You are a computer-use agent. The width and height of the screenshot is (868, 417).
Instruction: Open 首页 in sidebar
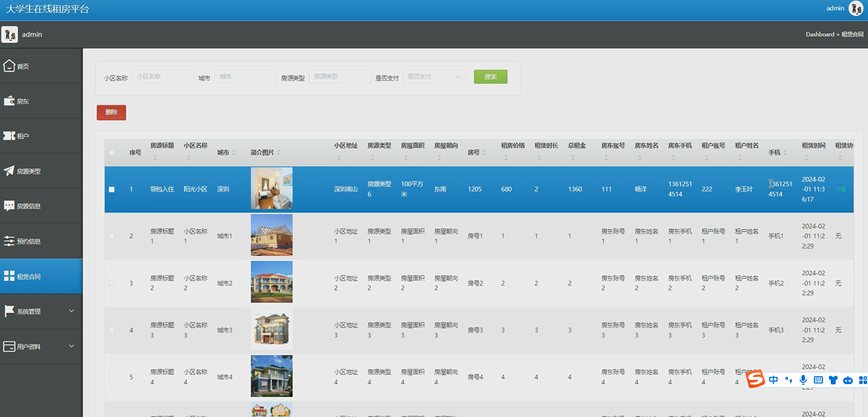pyautogui.click(x=41, y=66)
